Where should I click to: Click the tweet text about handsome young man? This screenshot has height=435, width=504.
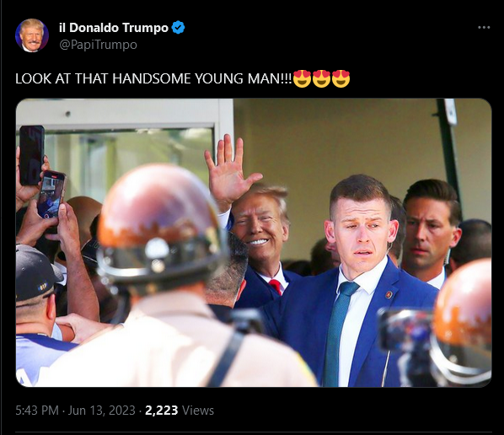pos(154,78)
